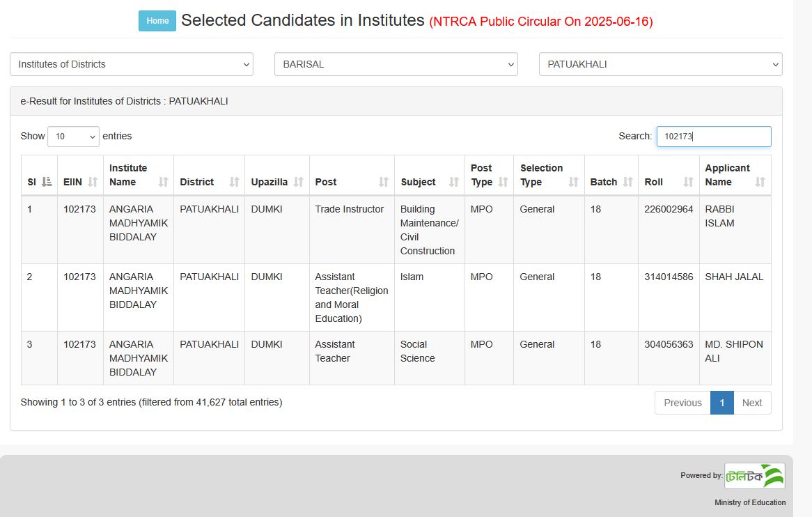Viewport: 812px width, 517px height.
Task: Click the e-Result for Institutes heading
Action: pyautogui.click(x=124, y=101)
